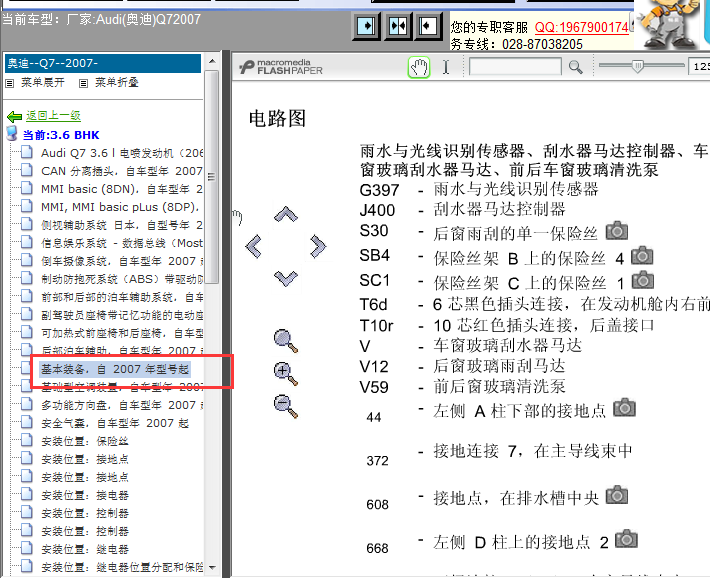Click the split-both panel layout button
The image size is (710, 578).
point(398,26)
